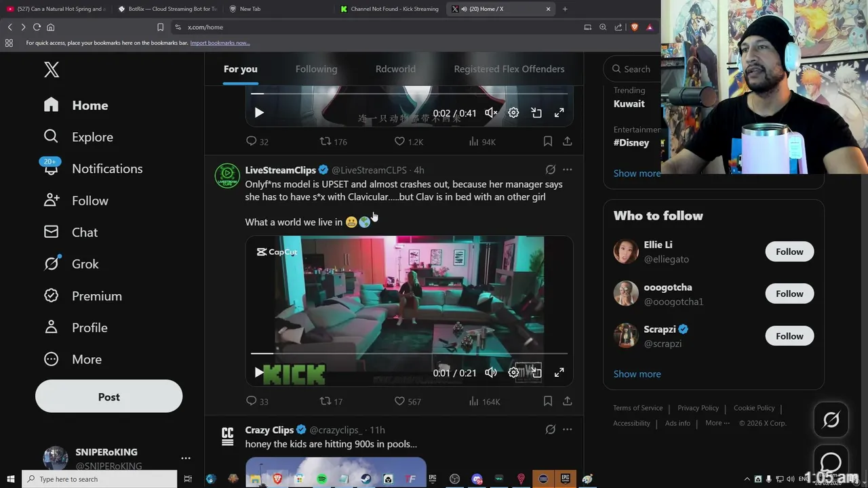This screenshot has height=488, width=868.
Task: Reply to the post with 33 replies
Action: point(257,401)
